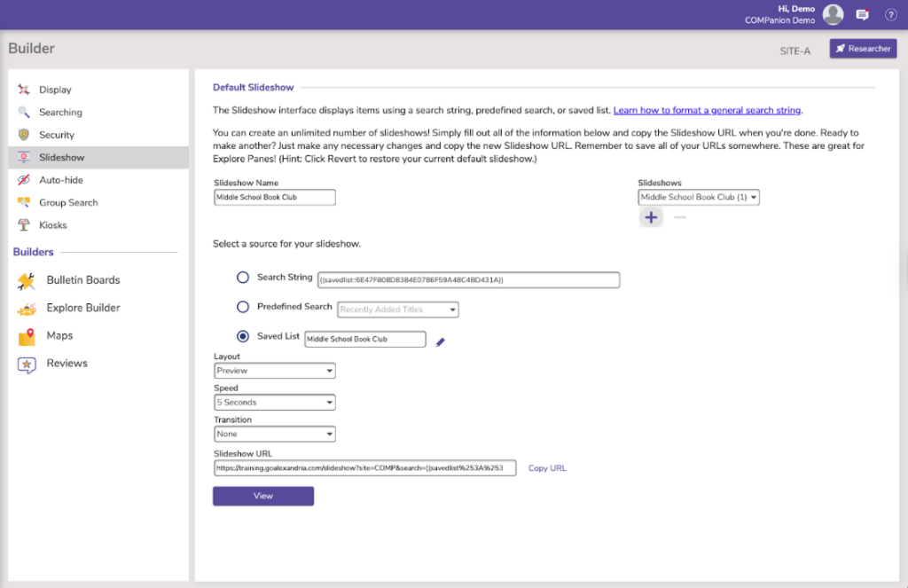Click the user profile avatar
Screen dimensions: 908x588
833,14
